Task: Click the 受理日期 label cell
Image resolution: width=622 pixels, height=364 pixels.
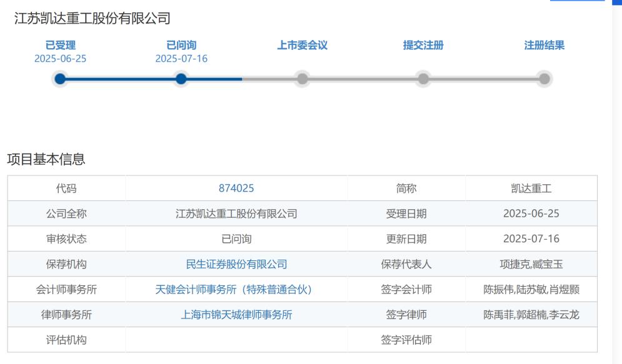Action: tap(406, 214)
